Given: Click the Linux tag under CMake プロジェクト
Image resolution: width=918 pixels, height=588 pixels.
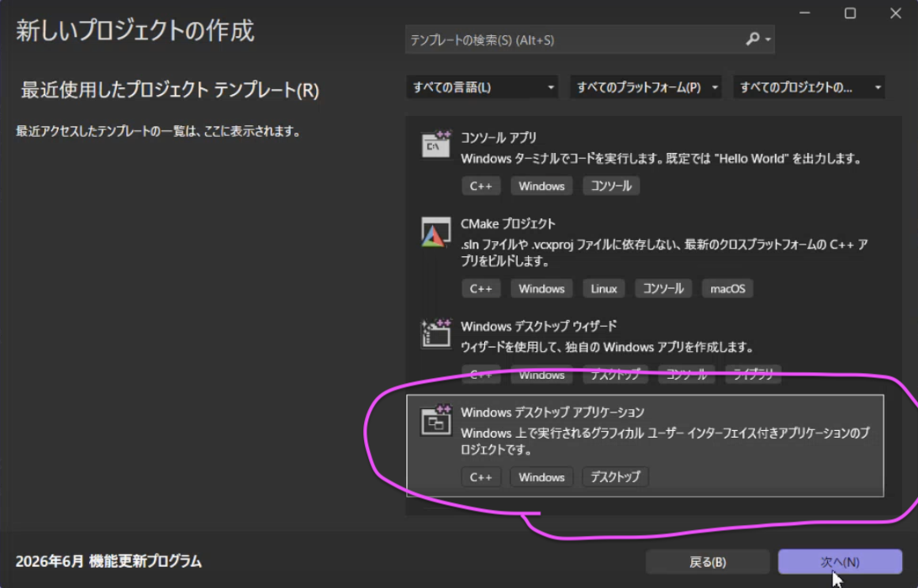Looking at the screenshot, I should click(604, 288).
